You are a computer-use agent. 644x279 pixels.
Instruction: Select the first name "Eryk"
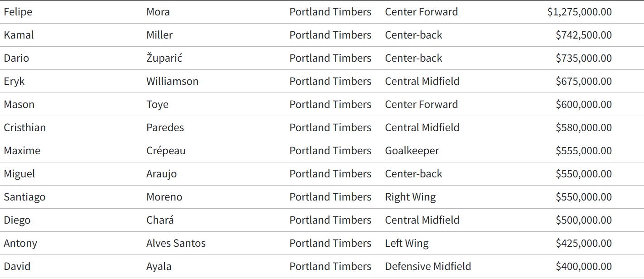point(15,81)
